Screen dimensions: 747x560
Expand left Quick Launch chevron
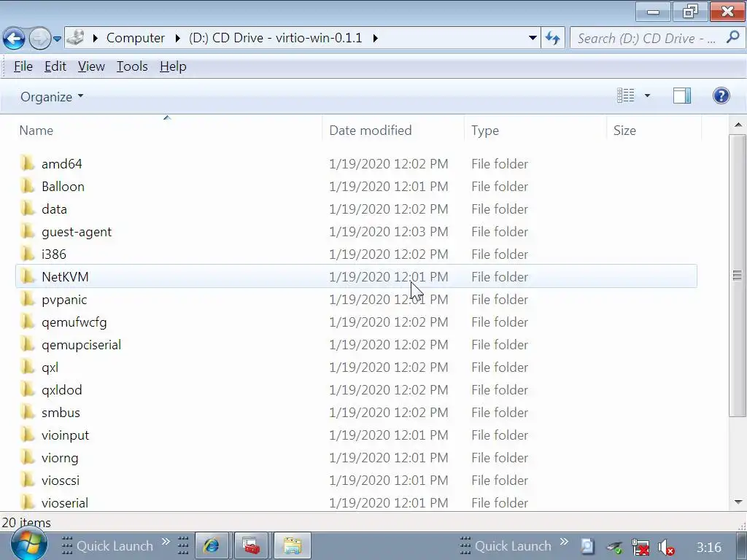(x=166, y=542)
